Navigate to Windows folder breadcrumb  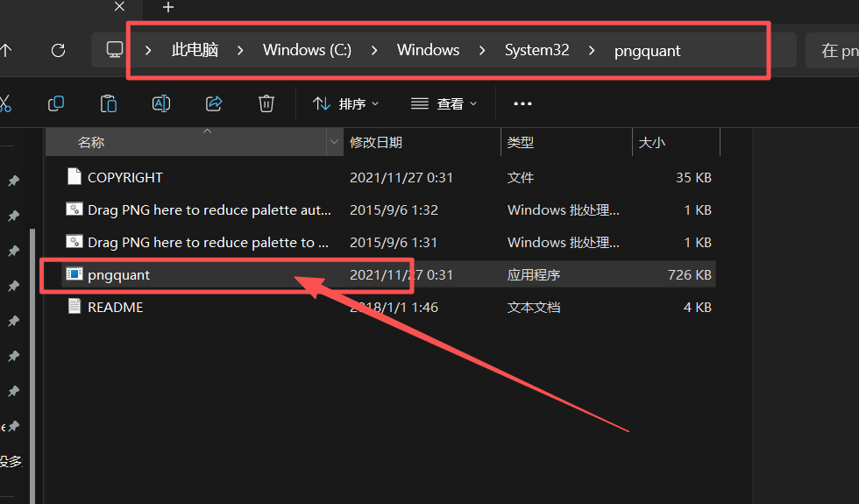[x=429, y=51]
